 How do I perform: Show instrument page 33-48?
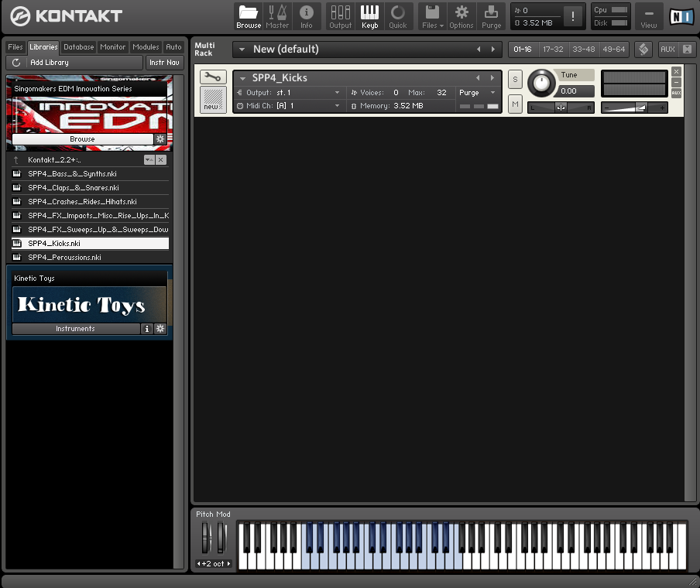tap(584, 49)
